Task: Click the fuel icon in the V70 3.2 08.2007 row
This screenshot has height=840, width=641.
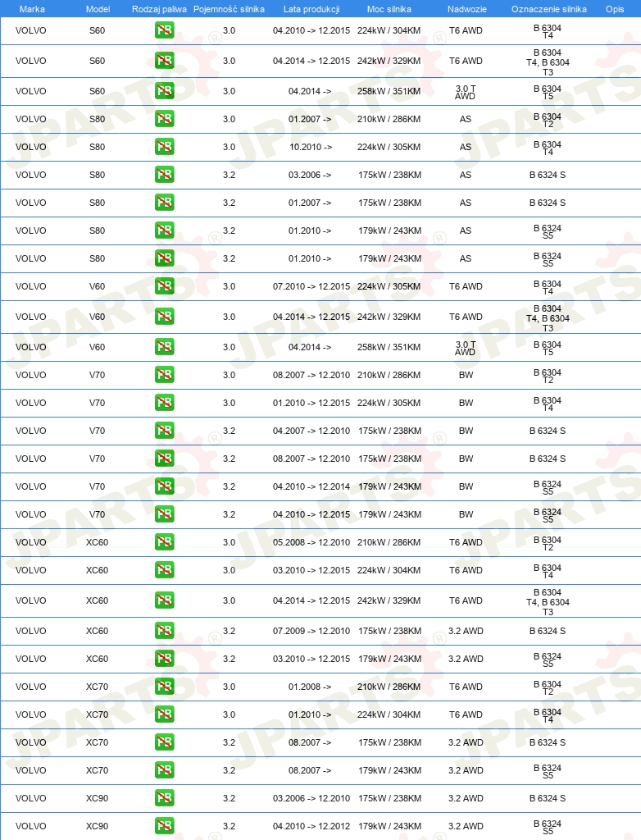Action: [x=165, y=459]
